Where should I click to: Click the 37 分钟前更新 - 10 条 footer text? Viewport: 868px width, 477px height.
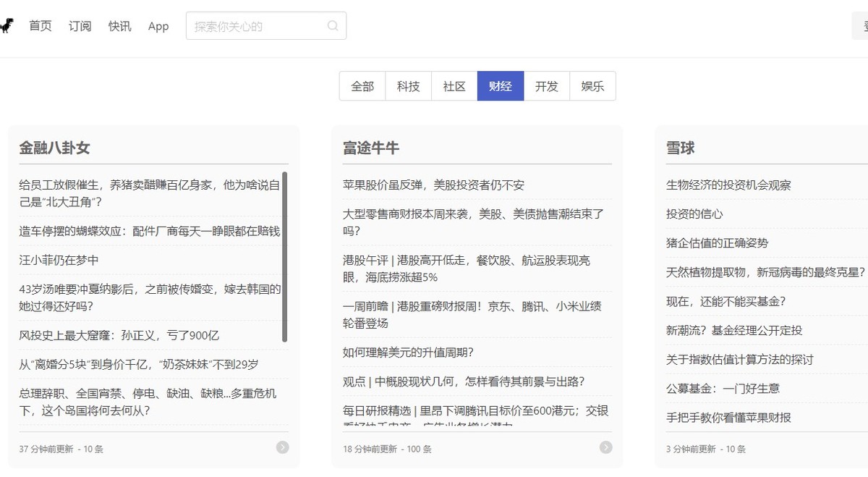coord(61,449)
